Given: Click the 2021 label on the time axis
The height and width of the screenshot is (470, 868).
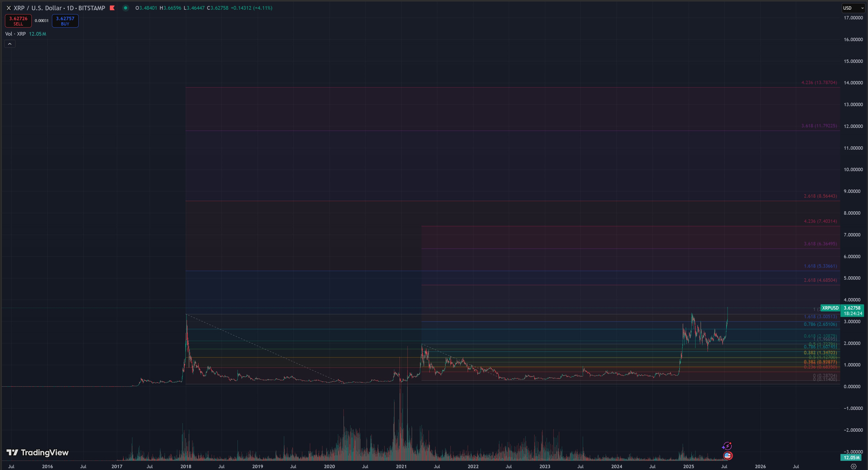Looking at the screenshot, I should pos(401,467).
